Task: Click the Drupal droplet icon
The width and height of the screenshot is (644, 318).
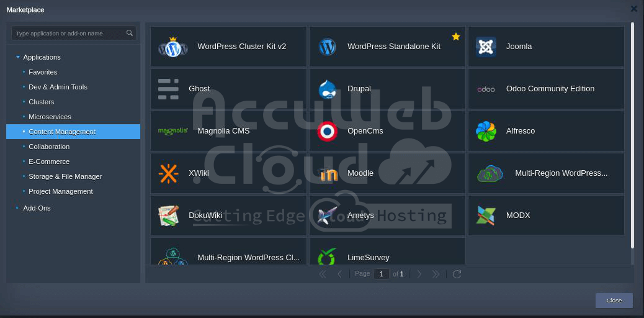Action: coord(327,89)
